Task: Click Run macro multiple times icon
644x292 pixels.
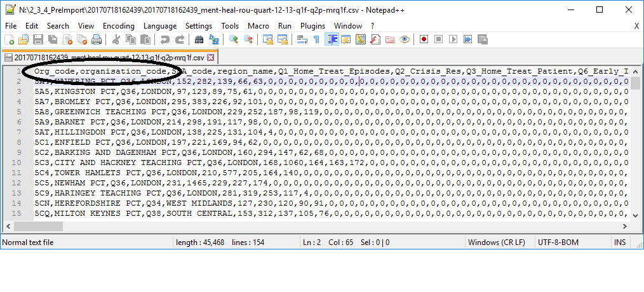Action: [468, 39]
